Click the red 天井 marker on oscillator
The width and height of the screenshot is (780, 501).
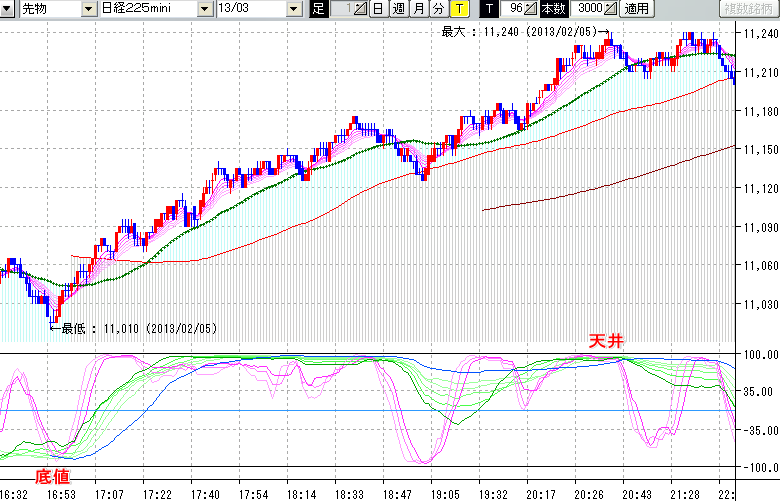click(605, 342)
